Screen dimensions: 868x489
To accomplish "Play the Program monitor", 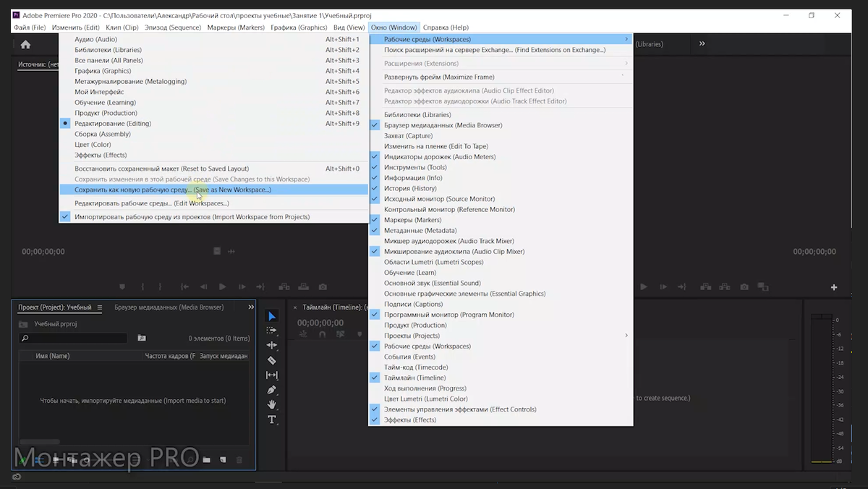I will 643,287.
